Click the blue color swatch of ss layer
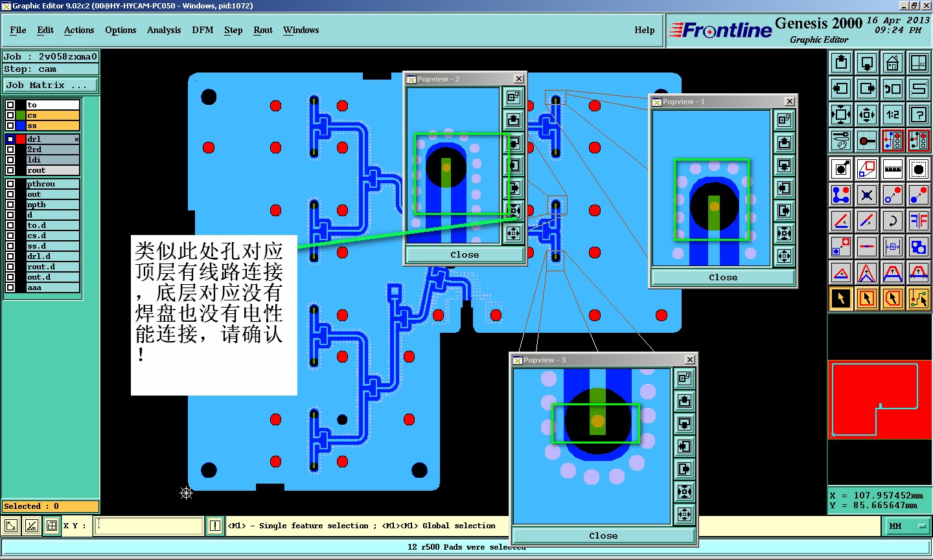Viewport: 933px width, 560px height. click(21, 126)
